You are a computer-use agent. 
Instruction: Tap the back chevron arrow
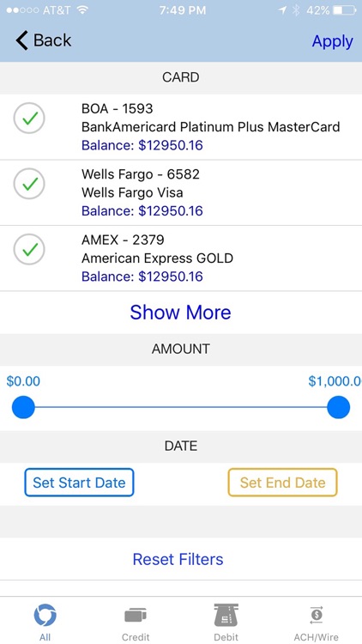pyautogui.click(x=21, y=40)
